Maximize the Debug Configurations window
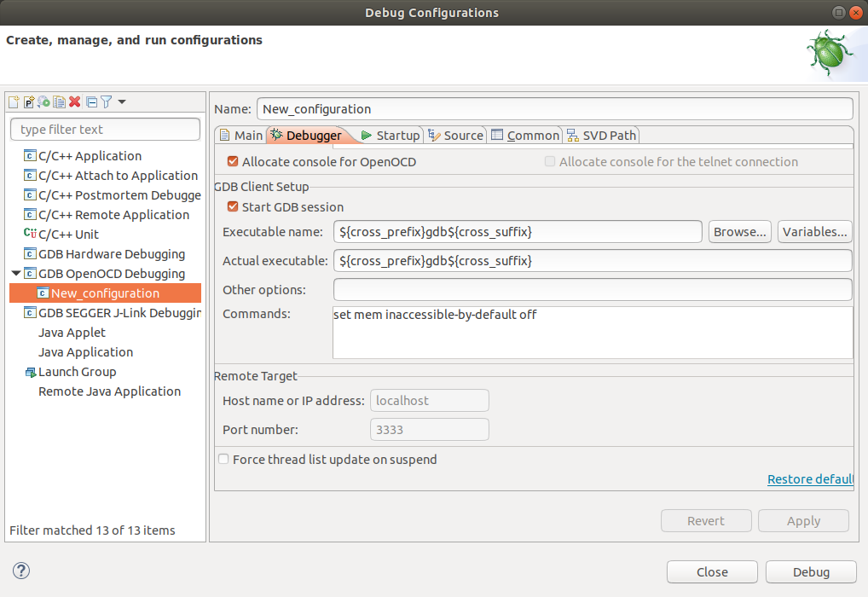868x597 pixels. tap(839, 12)
